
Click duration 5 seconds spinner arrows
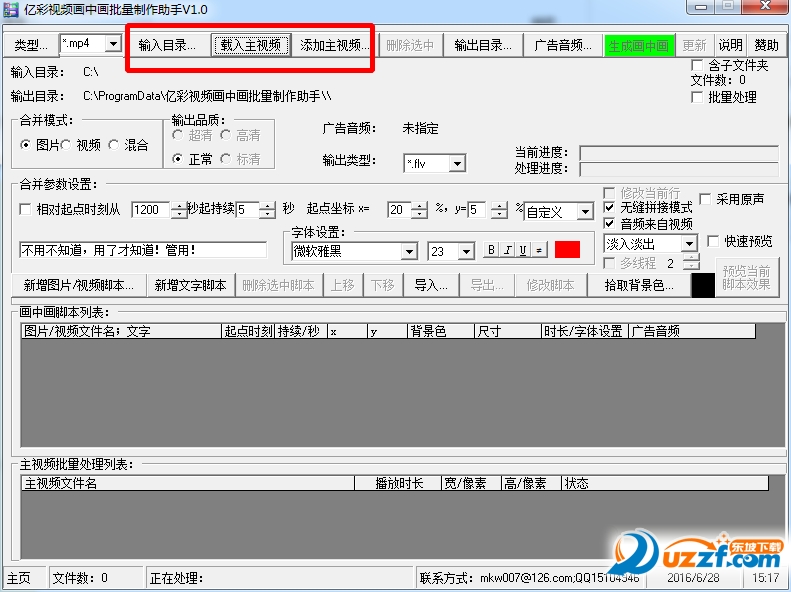(x=267, y=209)
